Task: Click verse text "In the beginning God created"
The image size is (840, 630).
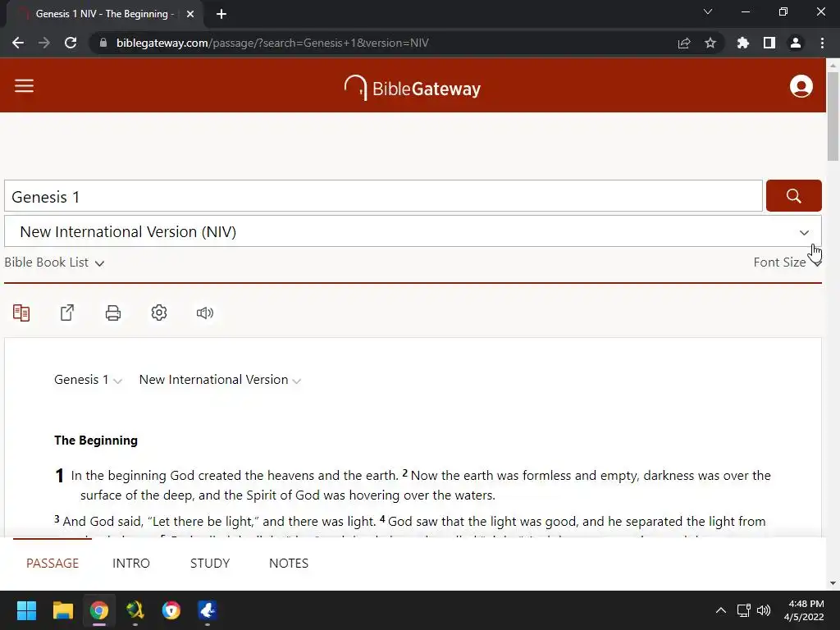Action: tap(152, 475)
